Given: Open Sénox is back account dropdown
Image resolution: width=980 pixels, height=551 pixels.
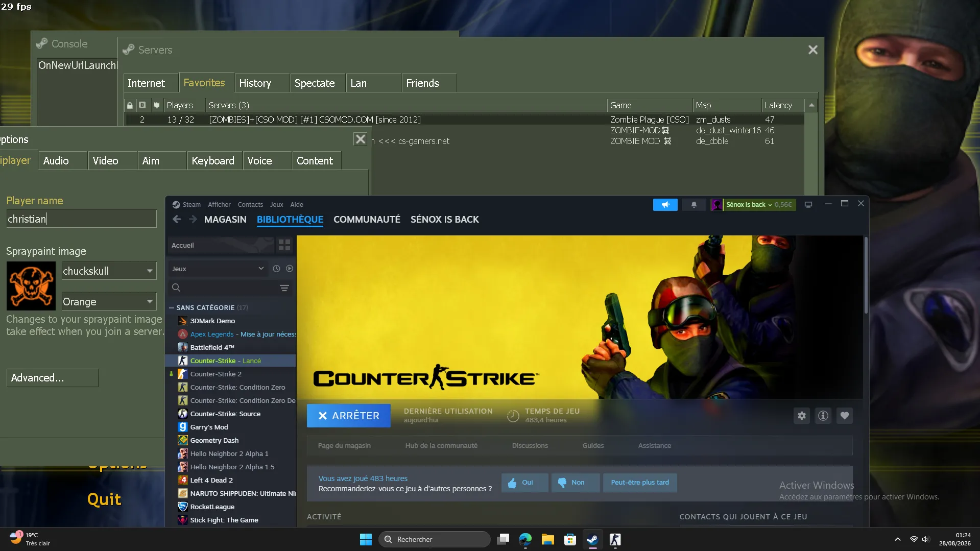Looking at the screenshot, I should click(x=753, y=205).
